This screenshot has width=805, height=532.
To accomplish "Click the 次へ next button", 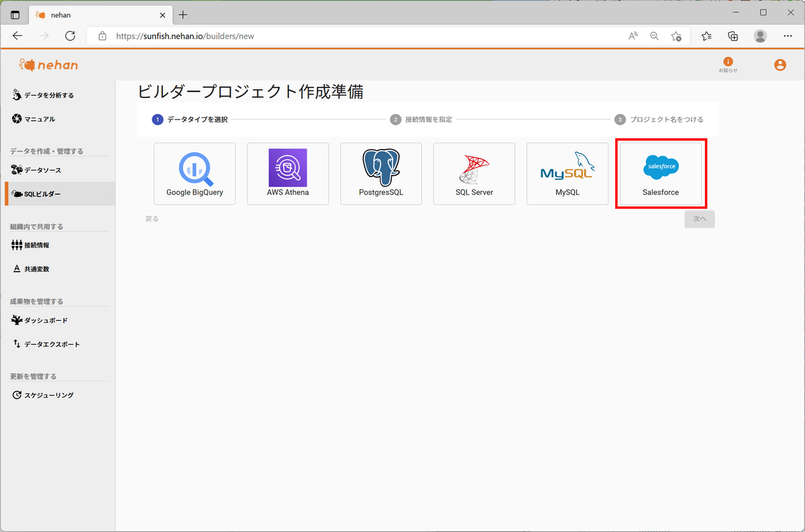I will (x=700, y=219).
